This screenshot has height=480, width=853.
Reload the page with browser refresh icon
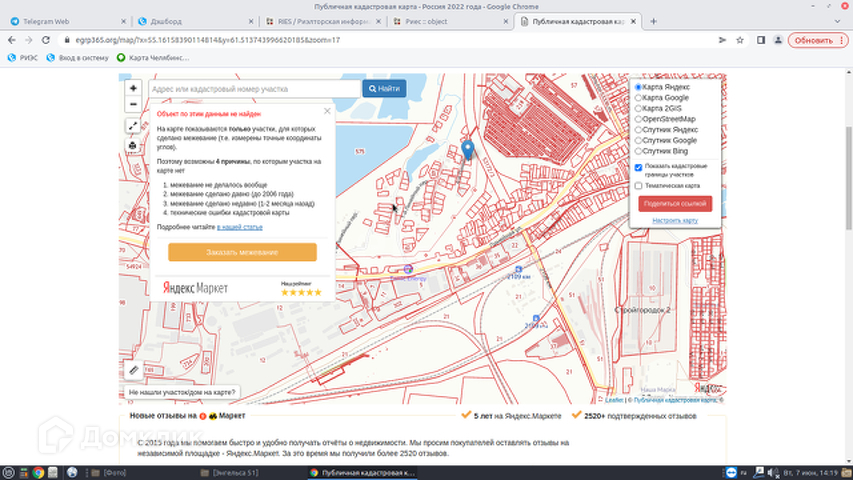pyautogui.click(x=46, y=40)
